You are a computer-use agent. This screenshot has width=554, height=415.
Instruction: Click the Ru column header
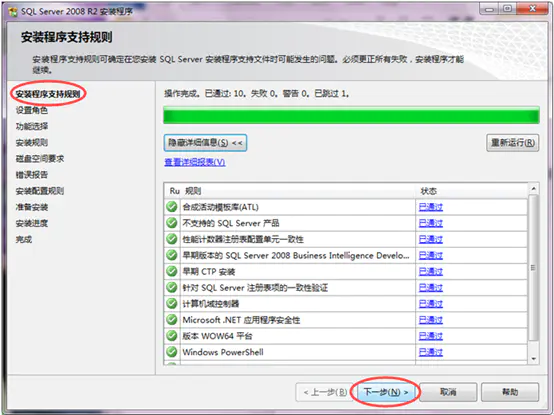[x=172, y=191]
